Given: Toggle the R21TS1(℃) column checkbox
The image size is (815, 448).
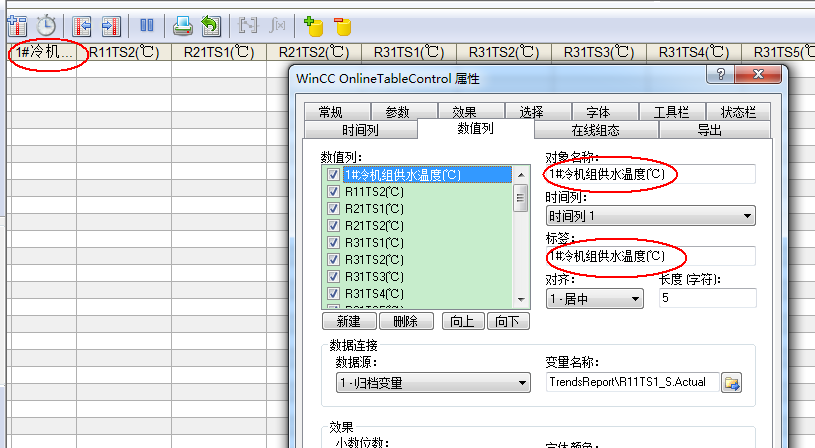Looking at the screenshot, I should pos(333,208).
